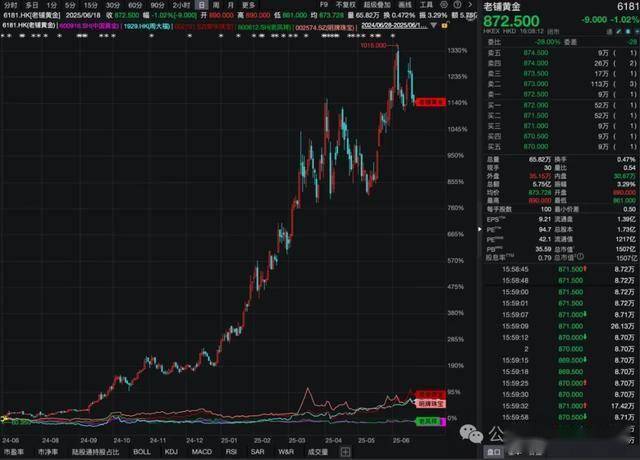This screenshot has width=640, height=460.
Task: Add the W&R indicator
Action: [286, 452]
